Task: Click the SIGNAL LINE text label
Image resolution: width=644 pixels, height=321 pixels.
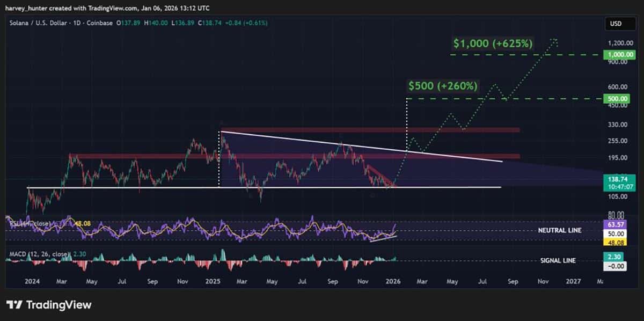Action: (x=558, y=260)
